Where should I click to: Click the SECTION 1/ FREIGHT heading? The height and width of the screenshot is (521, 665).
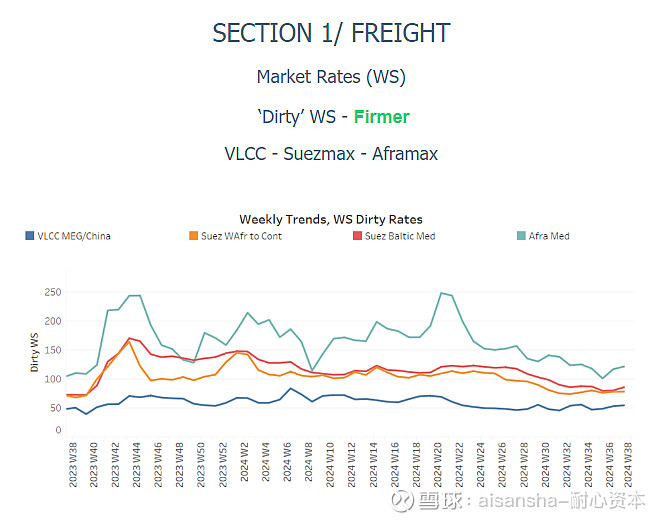click(x=331, y=33)
